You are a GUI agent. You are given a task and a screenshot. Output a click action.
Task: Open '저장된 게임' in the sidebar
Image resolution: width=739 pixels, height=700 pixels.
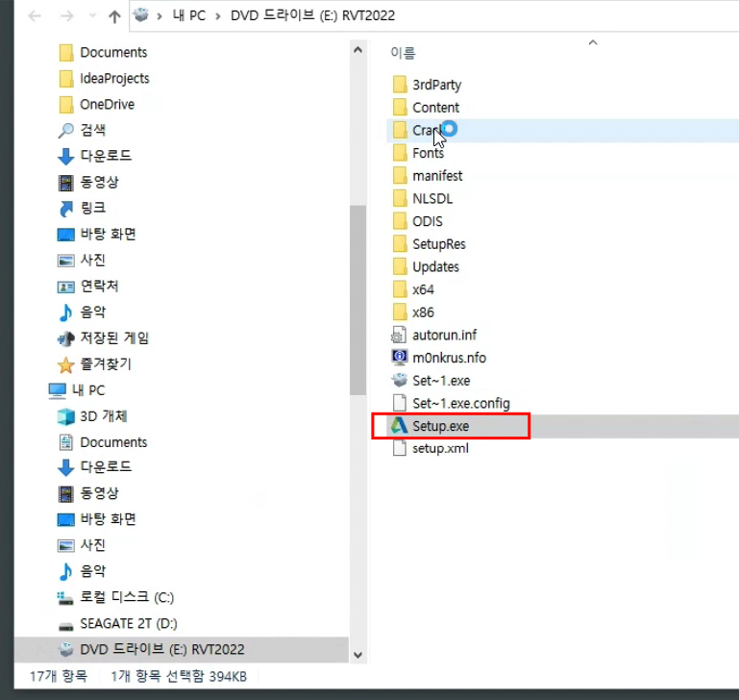coord(103,337)
